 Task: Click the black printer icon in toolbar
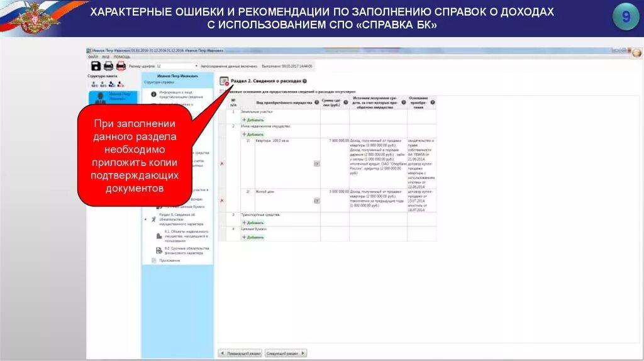[108, 65]
